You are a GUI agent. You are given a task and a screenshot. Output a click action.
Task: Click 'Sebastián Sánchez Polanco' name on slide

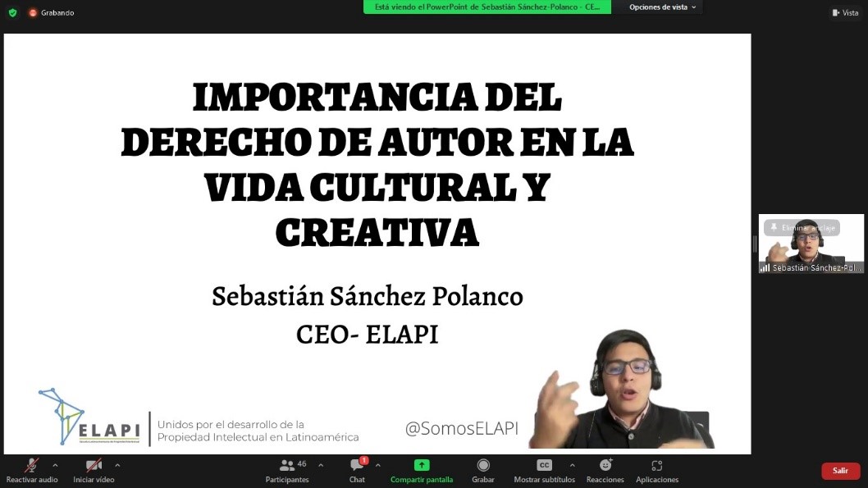[x=368, y=296]
